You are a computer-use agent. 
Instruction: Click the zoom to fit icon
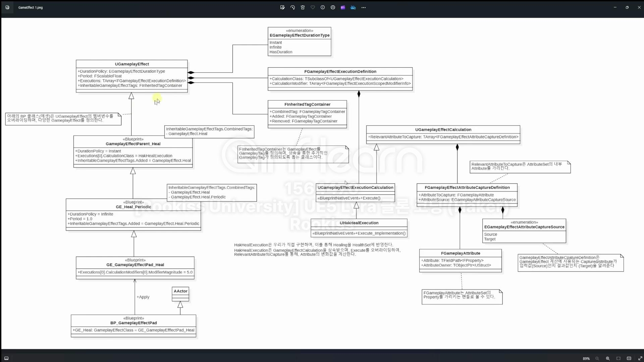[x=619, y=358]
